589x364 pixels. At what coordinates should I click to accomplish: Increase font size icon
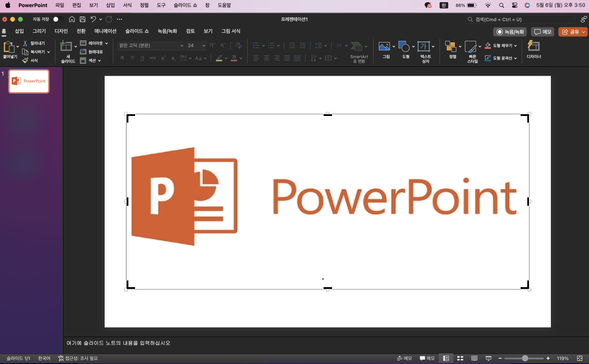212,45
